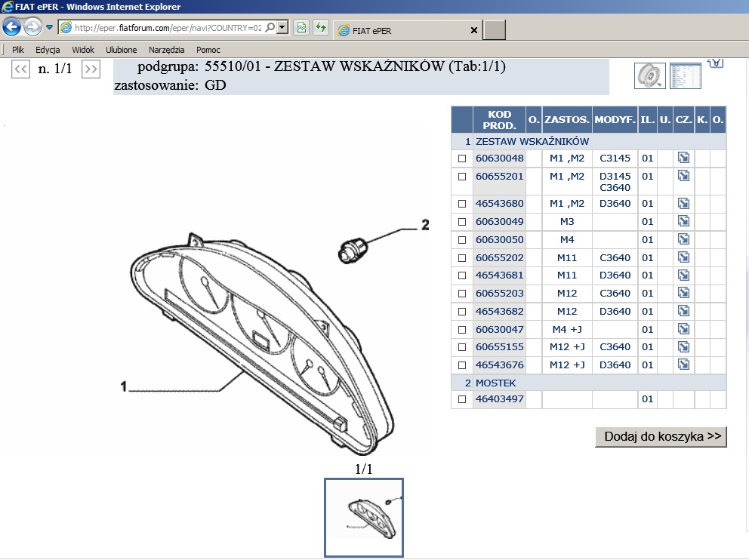Click the Refresh page icon

(x=321, y=28)
